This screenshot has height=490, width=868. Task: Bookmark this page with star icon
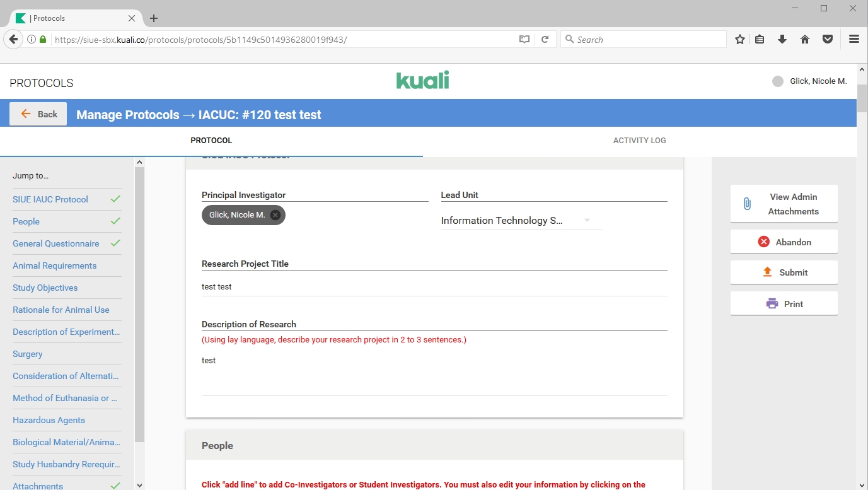coord(739,39)
